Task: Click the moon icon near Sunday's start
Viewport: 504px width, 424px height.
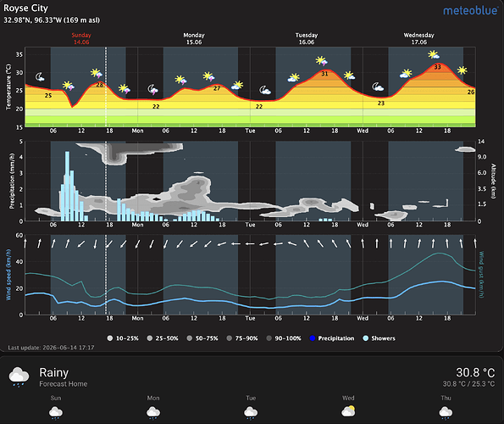Action: point(40,77)
